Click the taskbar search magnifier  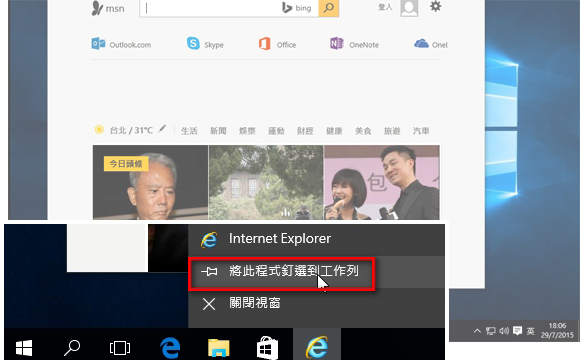tap(72, 348)
